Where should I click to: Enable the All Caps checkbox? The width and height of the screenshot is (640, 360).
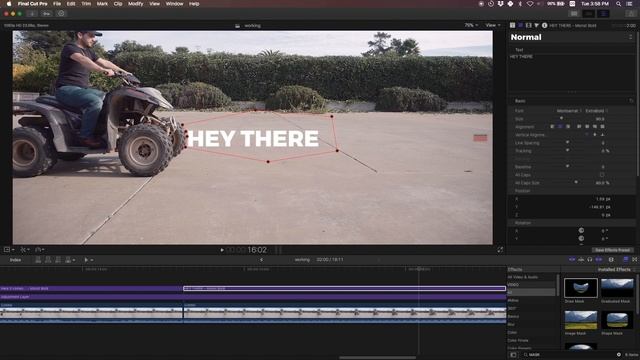tap(602, 175)
